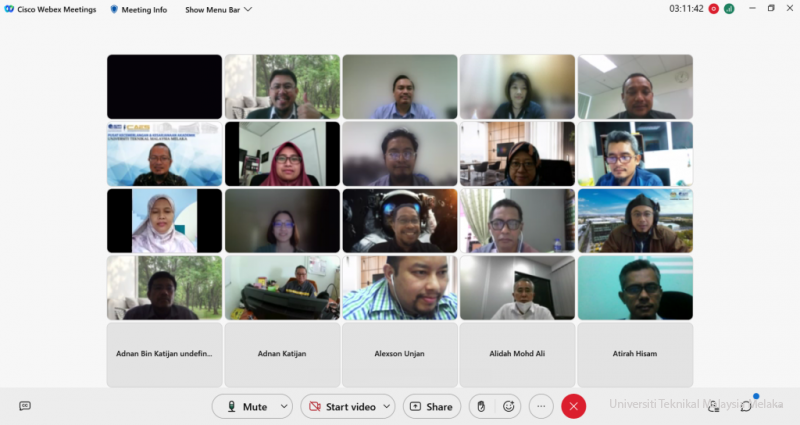Image resolution: width=800 pixels, height=425 pixels.
Task: Click the green connection status icon
Action: [x=730, y=9]
